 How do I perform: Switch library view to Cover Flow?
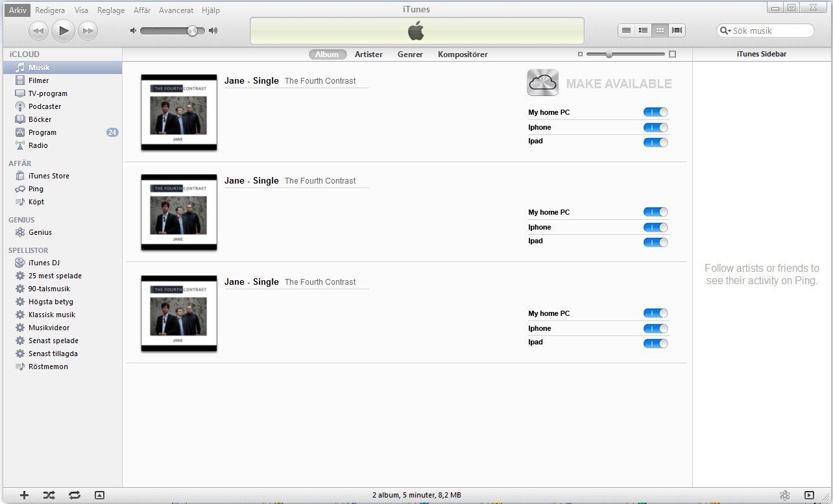click(677, 30)
